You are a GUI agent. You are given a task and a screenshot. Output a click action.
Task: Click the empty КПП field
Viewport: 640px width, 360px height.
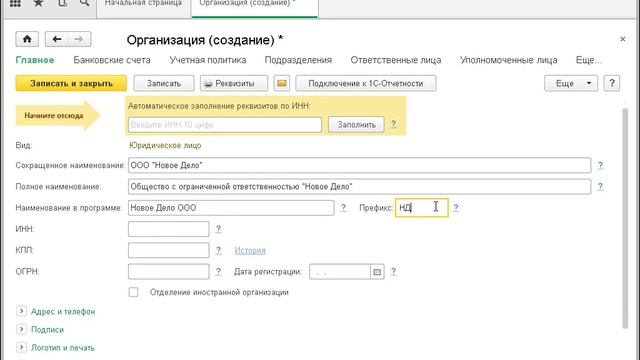[x=169, y=250]
